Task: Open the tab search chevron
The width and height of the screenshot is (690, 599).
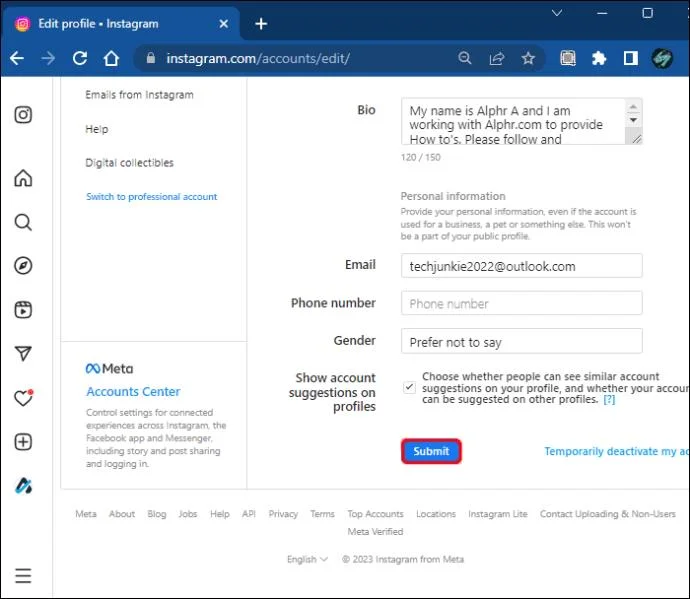Action: pos(557,13)
